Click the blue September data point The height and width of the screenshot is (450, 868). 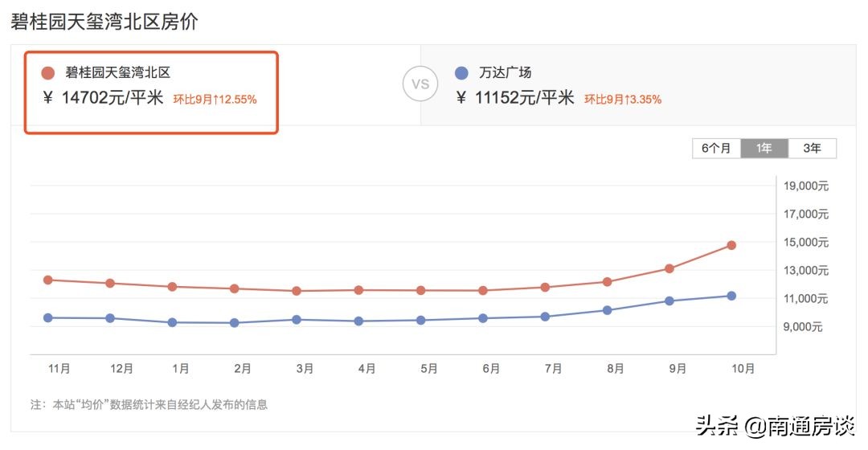[x=669, y=301]
